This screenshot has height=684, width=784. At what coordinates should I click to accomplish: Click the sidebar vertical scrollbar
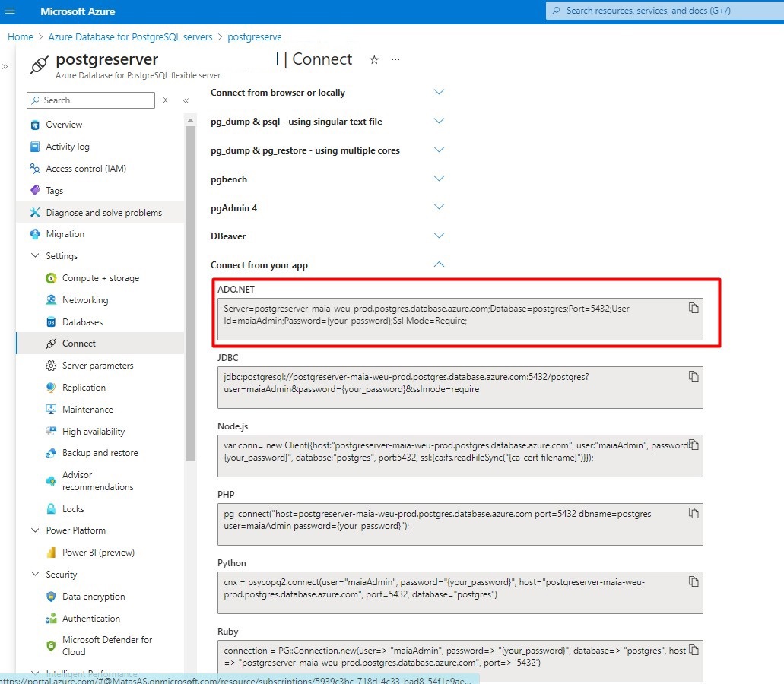[x=190, y=293]
